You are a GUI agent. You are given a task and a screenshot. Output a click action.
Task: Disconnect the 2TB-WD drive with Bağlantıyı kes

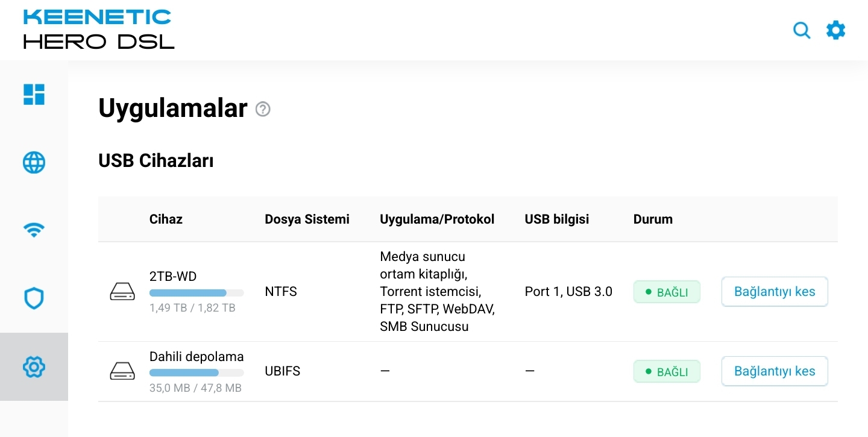point(775,292)
